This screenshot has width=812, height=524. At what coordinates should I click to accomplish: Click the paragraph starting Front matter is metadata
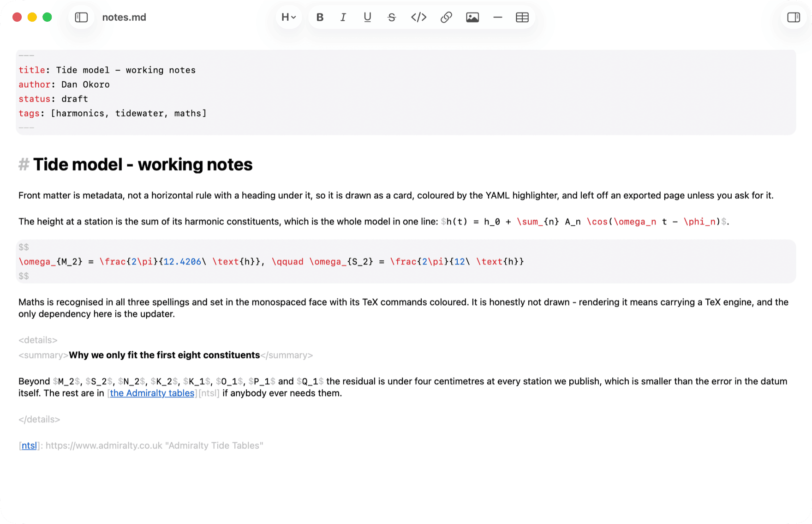396,195
